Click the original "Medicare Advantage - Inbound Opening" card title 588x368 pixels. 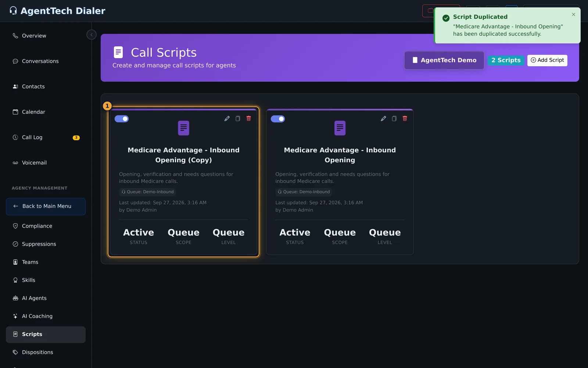click(x=340, y=155)
